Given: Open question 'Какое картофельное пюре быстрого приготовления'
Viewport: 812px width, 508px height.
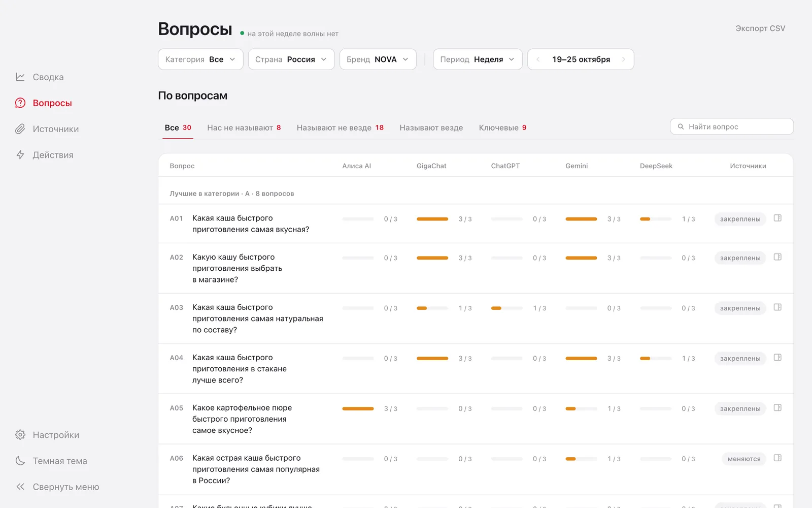Looking at the screenshot, I should coord(242,419).
